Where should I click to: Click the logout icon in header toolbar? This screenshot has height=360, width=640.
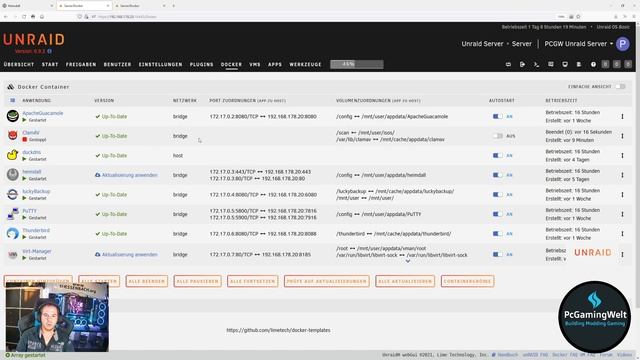(522, 64)
